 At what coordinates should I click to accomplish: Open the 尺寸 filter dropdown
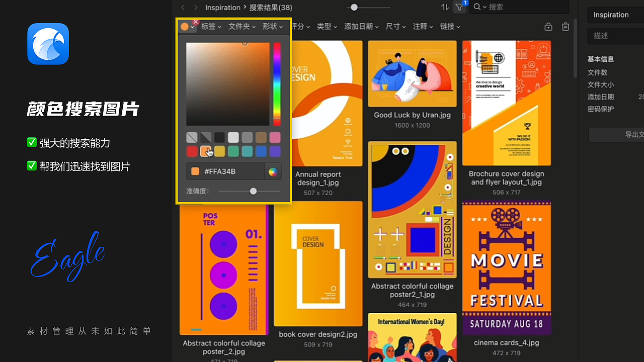tap(395, 27)
